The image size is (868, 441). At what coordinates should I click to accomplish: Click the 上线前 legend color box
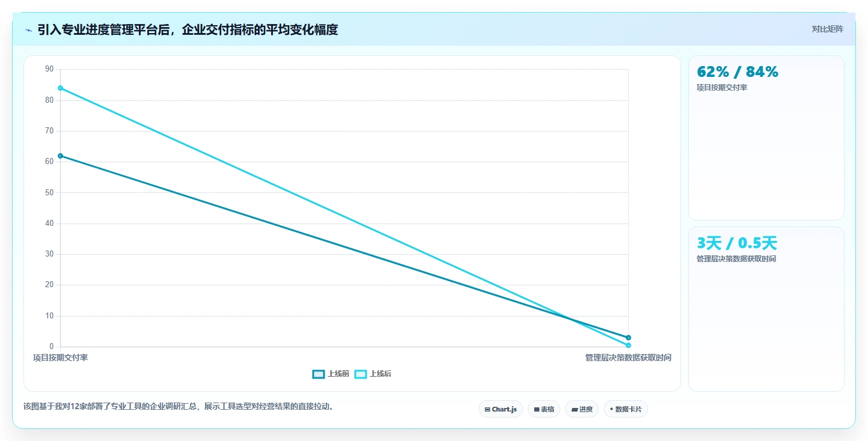tap(319, 374)
